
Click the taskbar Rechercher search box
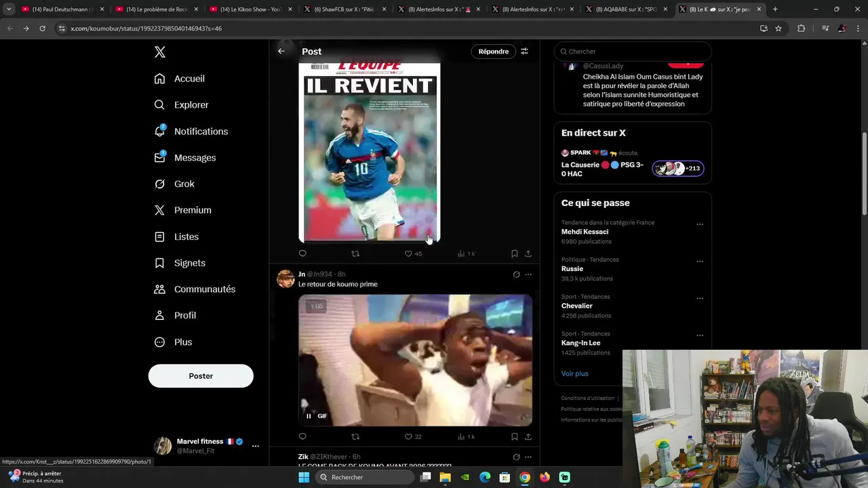364,477
